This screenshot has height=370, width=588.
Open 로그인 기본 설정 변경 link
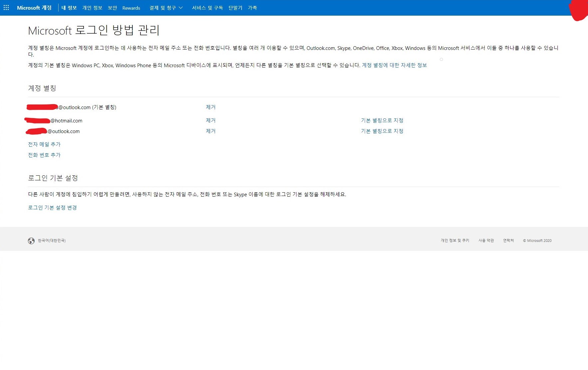coord(52,208)
